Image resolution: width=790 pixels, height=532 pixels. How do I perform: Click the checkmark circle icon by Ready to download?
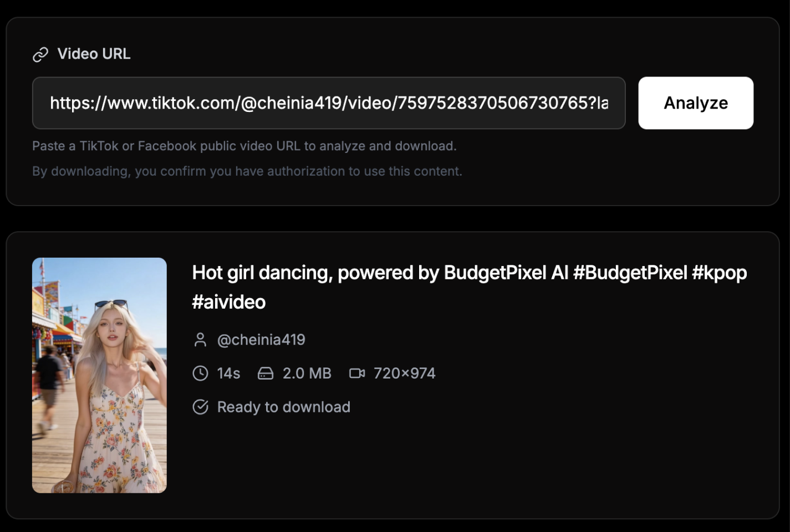click(x=200, y=407)
